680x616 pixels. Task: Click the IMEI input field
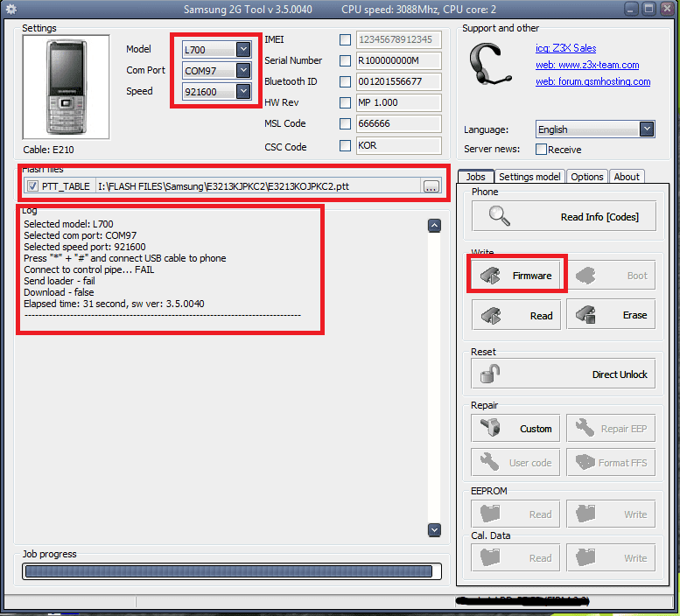pos(398,39)
